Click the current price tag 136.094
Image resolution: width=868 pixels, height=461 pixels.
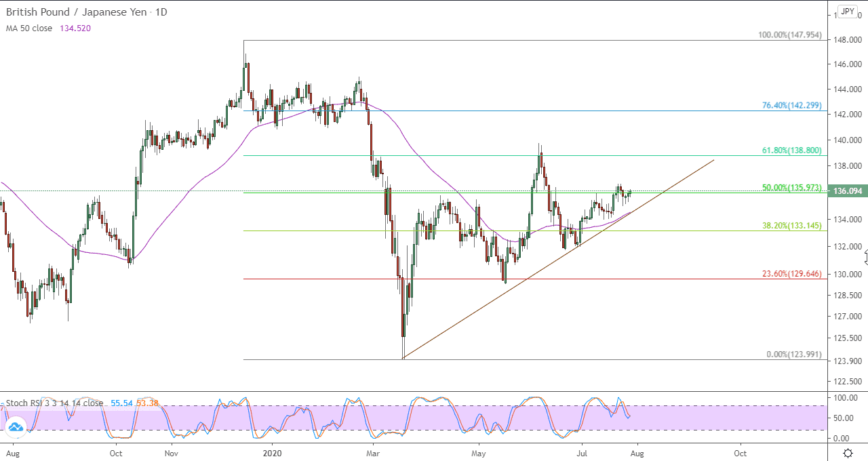tap(848, 191)
